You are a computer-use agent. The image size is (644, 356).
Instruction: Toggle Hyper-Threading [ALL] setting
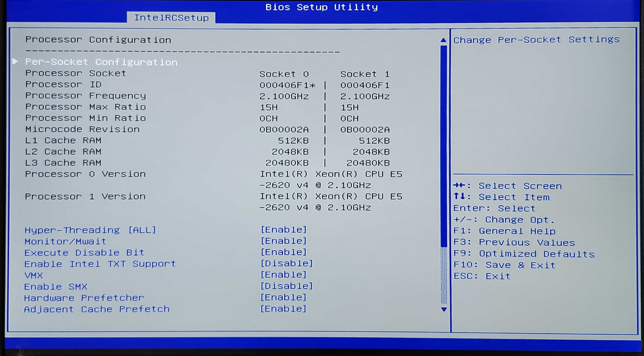coord(284,230)
